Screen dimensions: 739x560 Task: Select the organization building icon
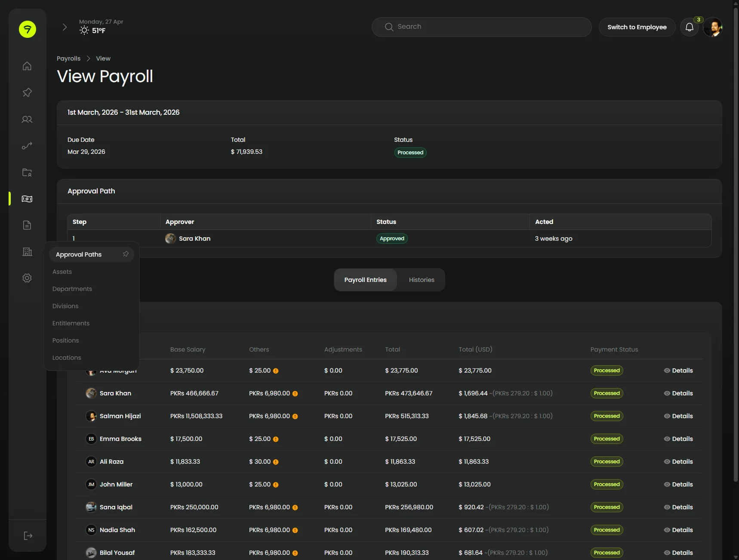(27, 252)
